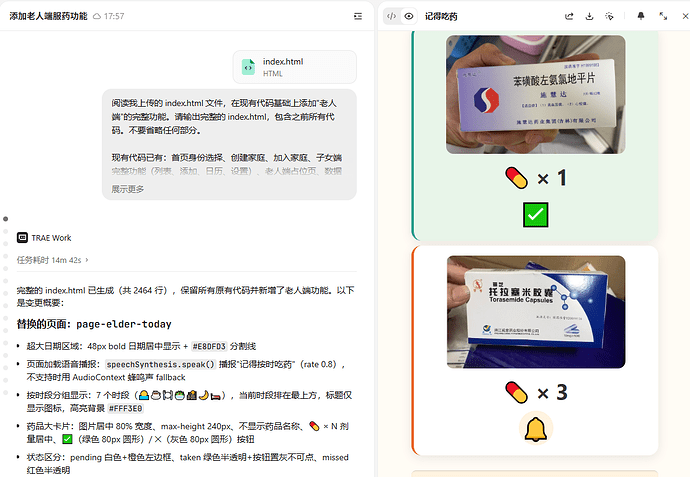
Task: Click 展示更多 to expand the message
Action: 128,189
